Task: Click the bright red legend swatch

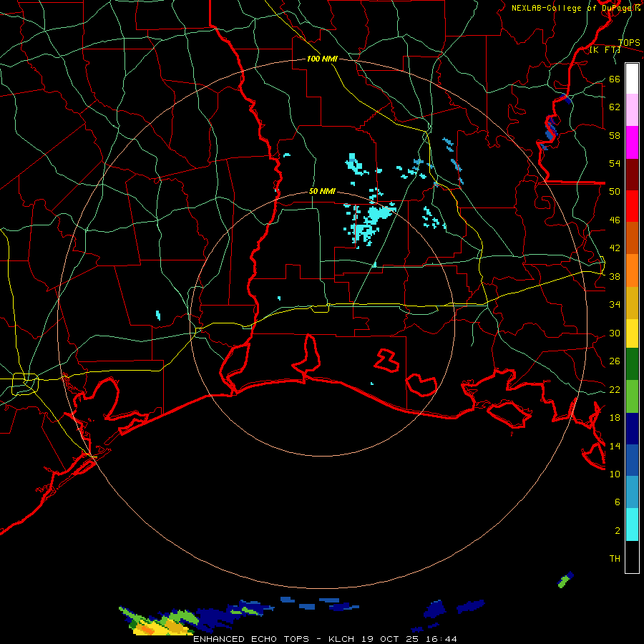Action: 632,206
